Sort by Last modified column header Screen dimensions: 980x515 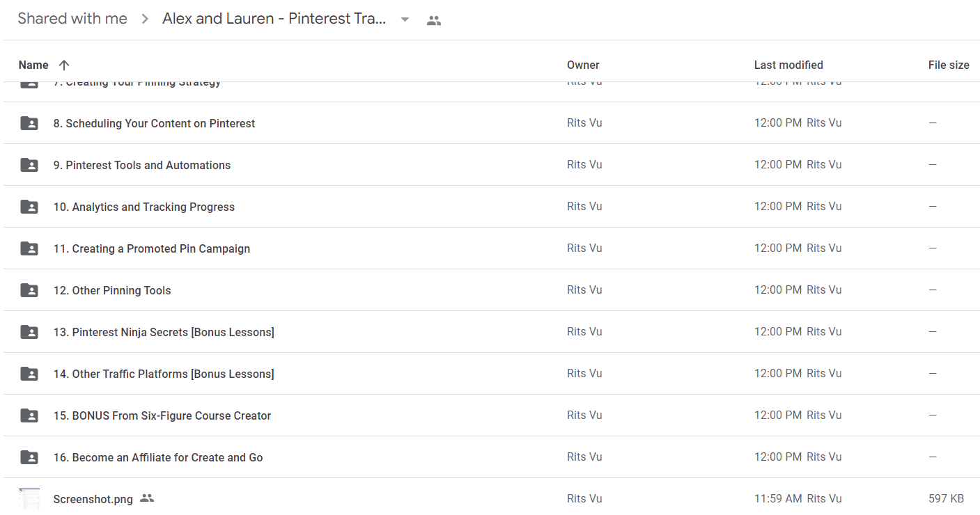pyautogui.click(x=788, y=65)
